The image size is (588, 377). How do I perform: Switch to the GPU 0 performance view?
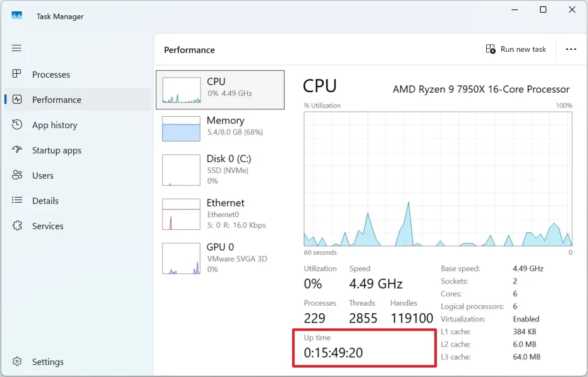[x=220, y=258]
